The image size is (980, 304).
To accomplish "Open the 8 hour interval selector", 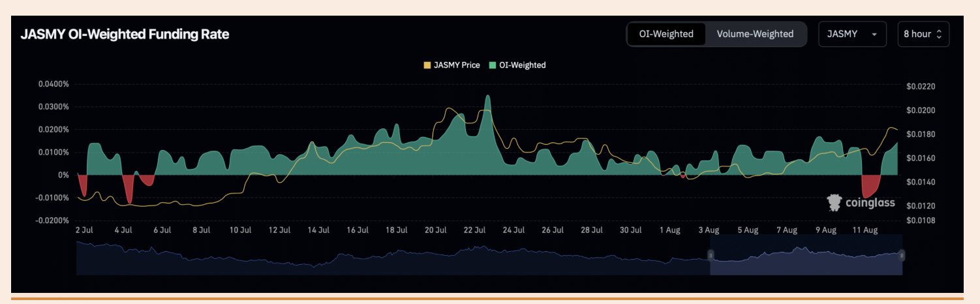I will [x=923, y=34].
